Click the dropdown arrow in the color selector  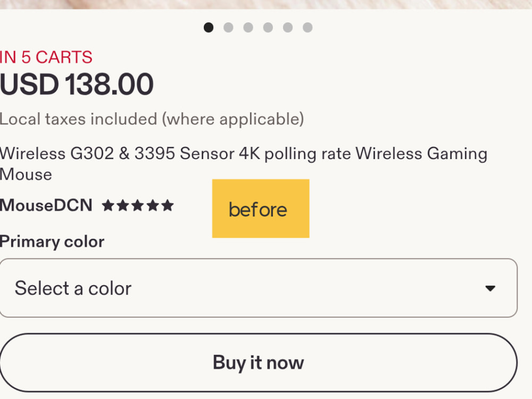491,288
